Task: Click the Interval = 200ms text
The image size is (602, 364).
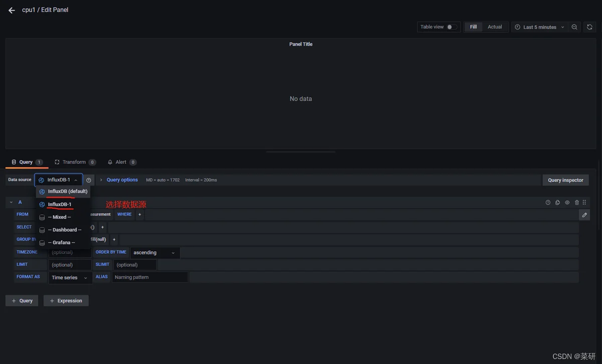Action: point(201,180)
